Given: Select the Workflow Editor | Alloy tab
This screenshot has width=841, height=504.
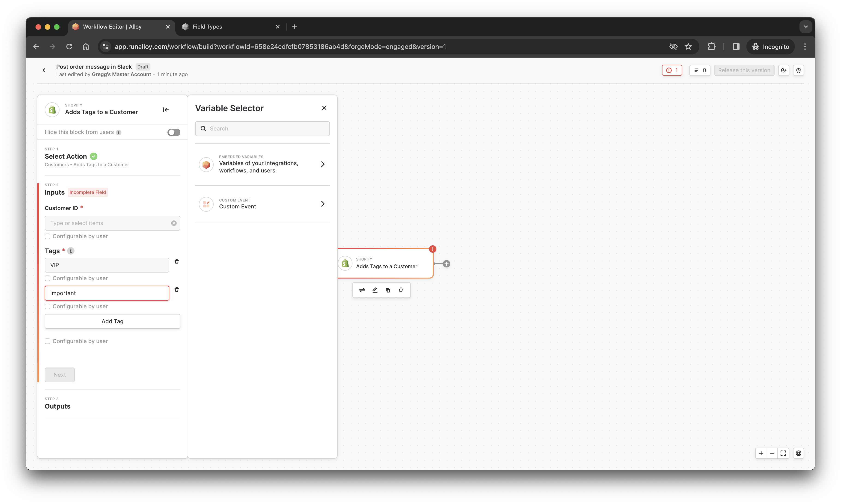Looking at the screenshot, I should click(122, 27).
